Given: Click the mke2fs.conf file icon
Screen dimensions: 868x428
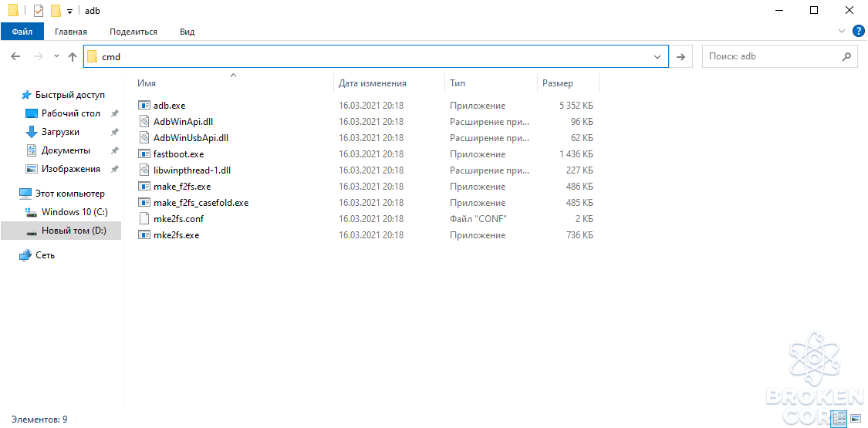Looking at the screenshot, I should [144, 219].
